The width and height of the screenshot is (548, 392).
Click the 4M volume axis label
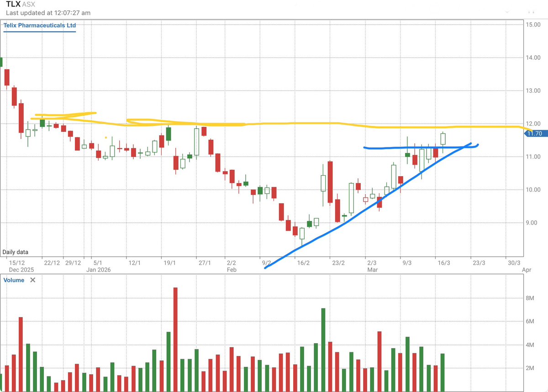click(531, 345)
